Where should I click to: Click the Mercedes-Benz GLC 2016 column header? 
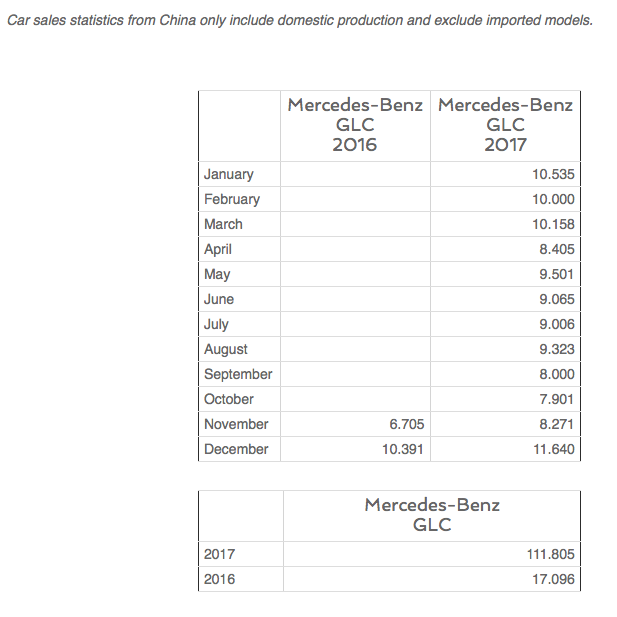355,125
